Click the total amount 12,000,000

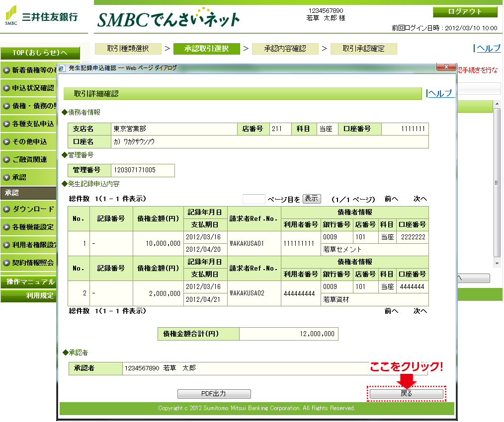click(x=317, y=334)
